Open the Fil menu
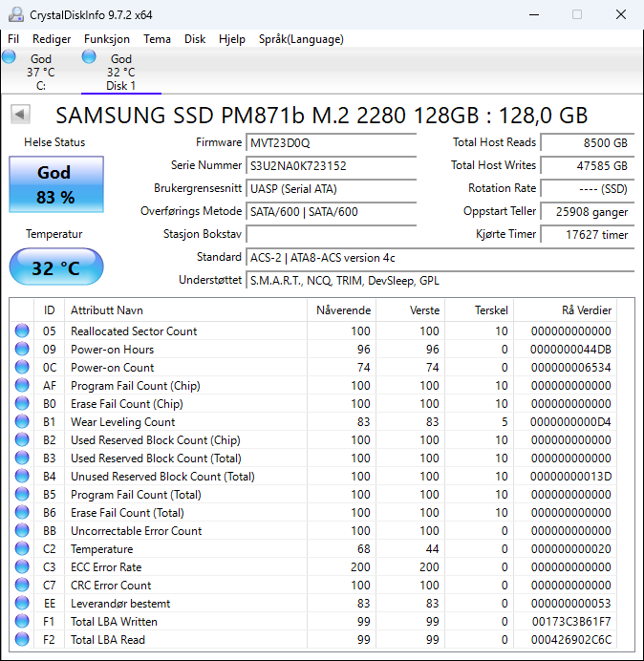Image resolution: width=644 pixels, height=661 pixels. pos(13,39)
